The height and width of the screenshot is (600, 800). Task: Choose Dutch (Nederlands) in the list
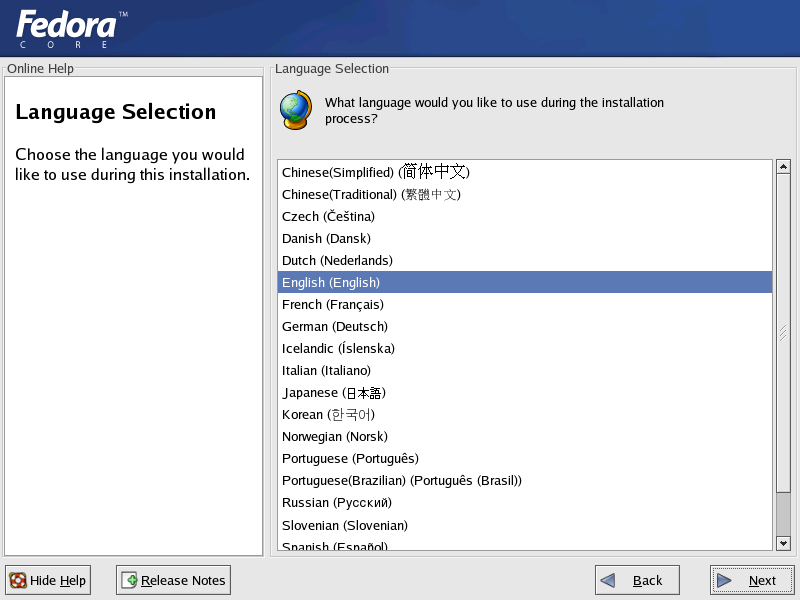tap(337, 260)
